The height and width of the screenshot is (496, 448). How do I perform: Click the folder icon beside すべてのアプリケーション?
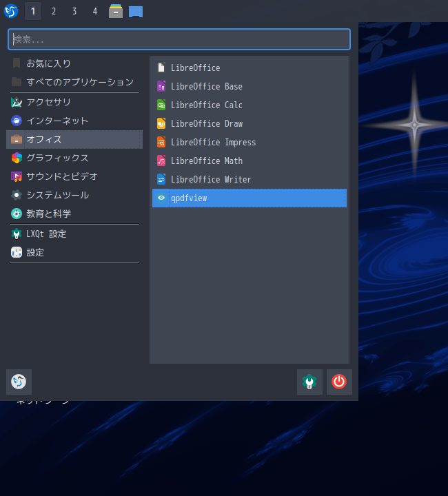pyautogui.click(x=17, y=82)
